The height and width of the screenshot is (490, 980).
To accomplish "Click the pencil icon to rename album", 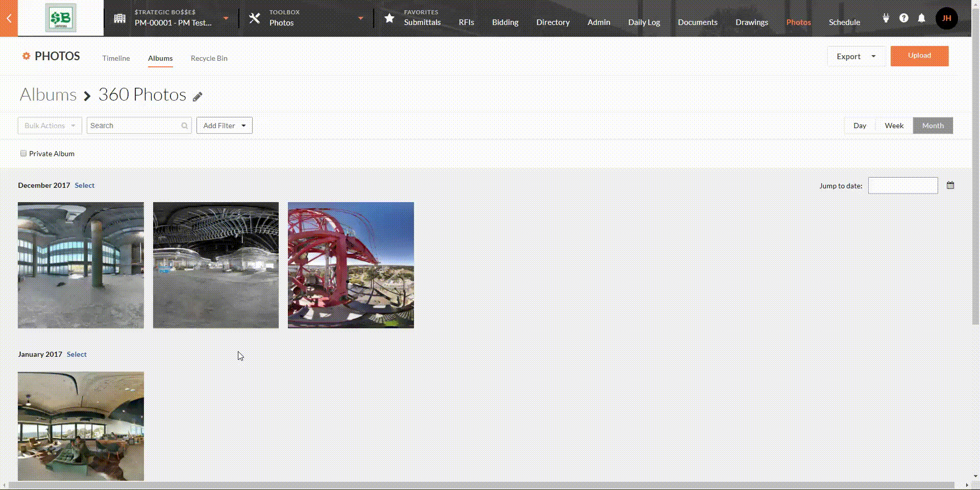I will click(198, 96).
